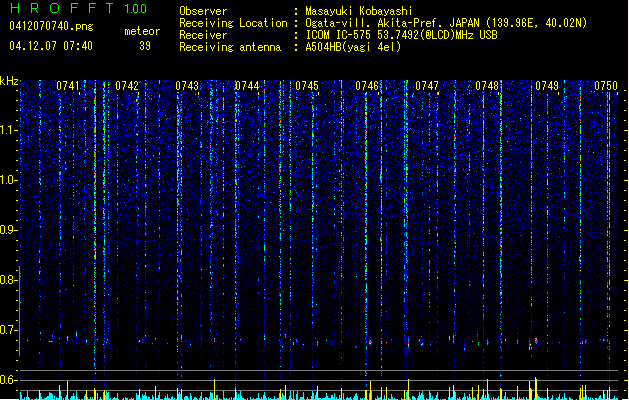The image size is (629, 400).
Task: Click the 0745 time marker
Action: [x=307, y=86]
